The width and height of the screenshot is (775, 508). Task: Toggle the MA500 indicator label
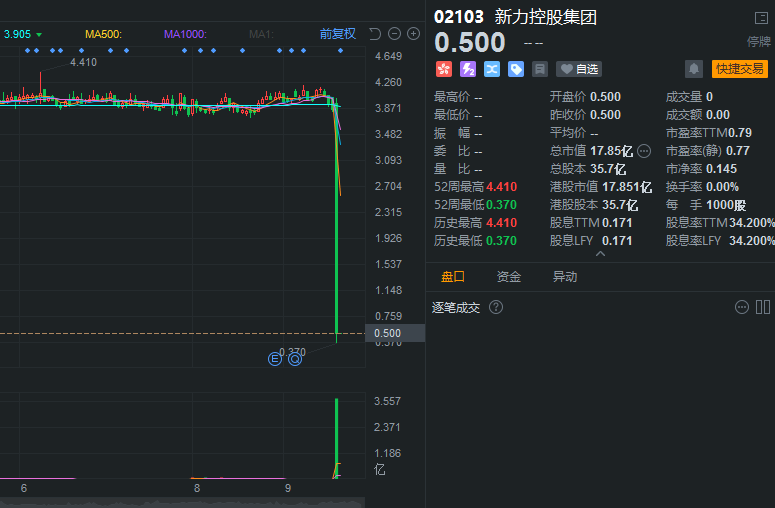pos(103,34)
